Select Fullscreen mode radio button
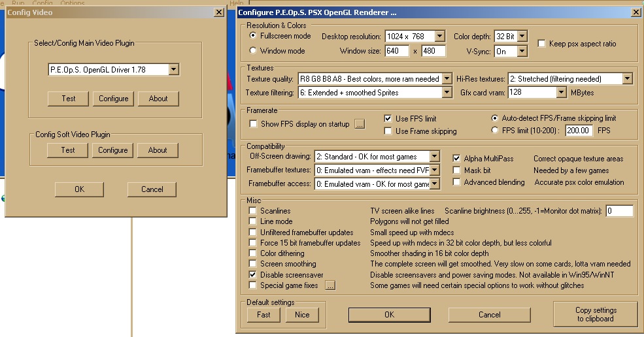Viewport: 644px width, 337px height. pyautogui.click(x=253, y=36)
